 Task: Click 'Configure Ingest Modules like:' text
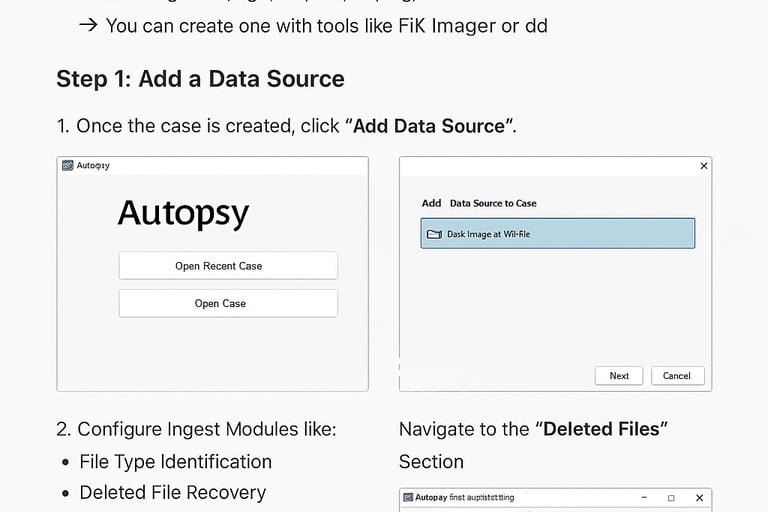[207, 429]
